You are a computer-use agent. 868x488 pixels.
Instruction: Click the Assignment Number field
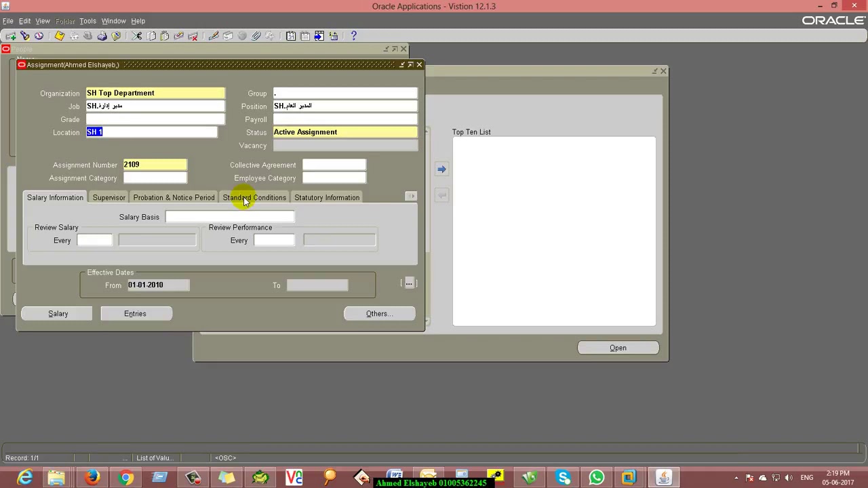pos(155,165)
